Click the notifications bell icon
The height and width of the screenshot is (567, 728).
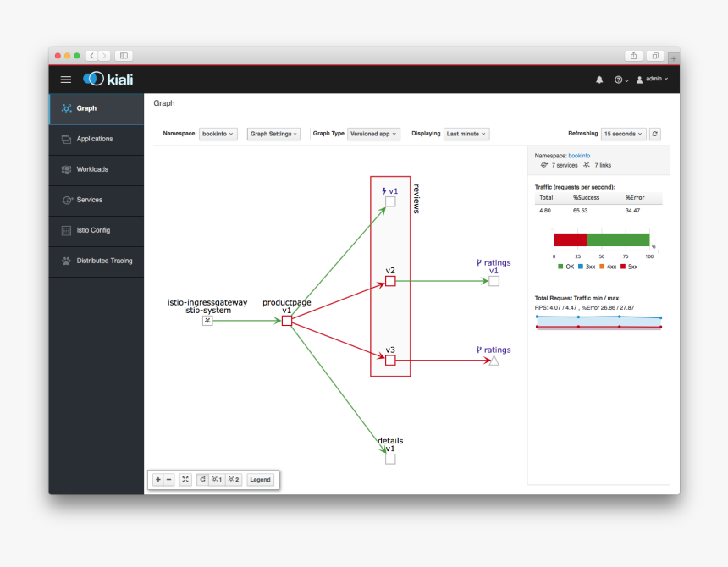599,79
